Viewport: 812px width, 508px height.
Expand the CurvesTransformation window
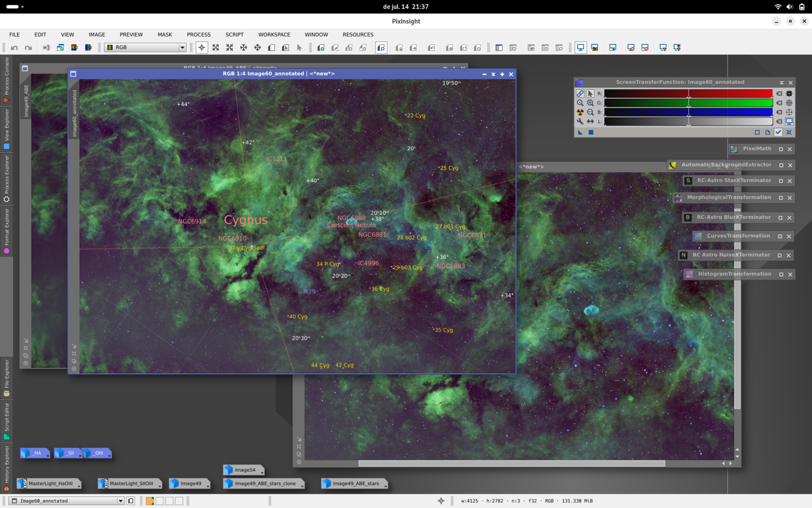780,237
